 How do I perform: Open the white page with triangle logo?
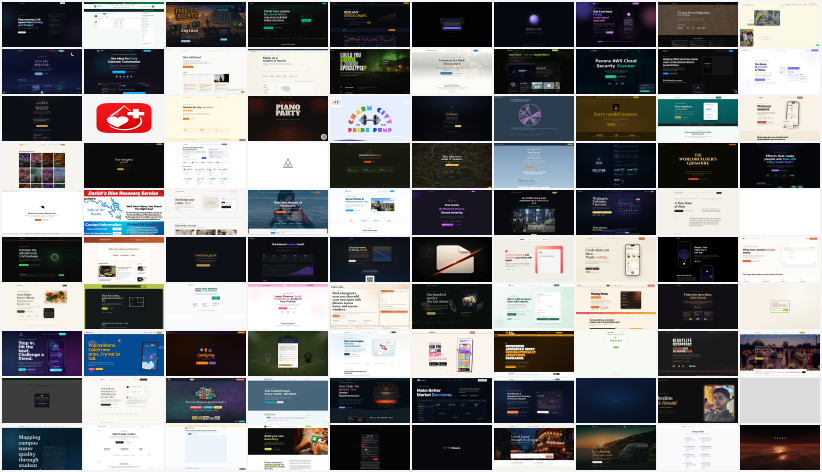click(288, 165)
